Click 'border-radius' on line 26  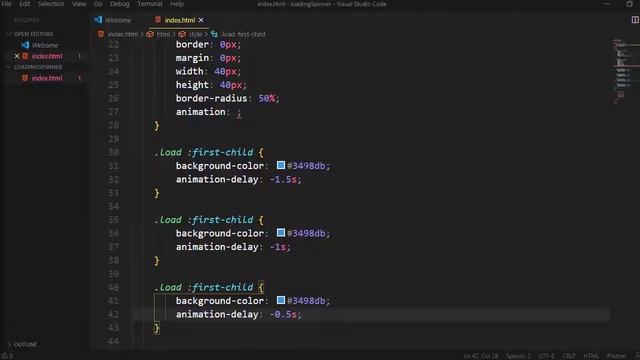tap(211, 98)
